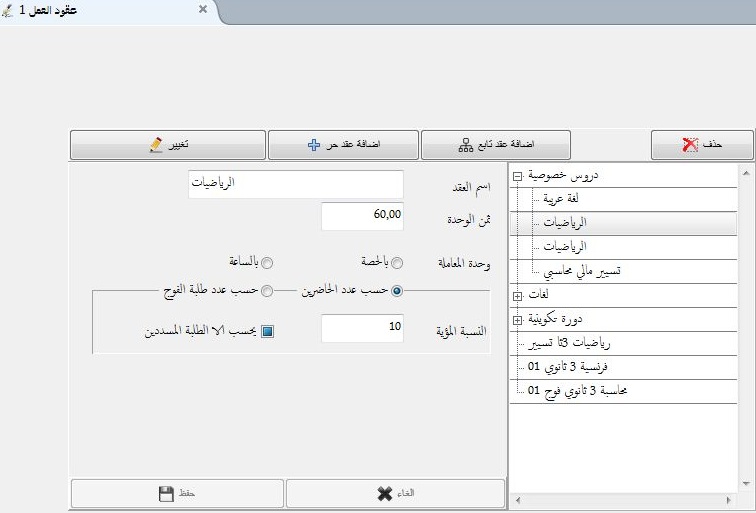Click the hierarchy icon for اضافة عقد تابع
The height and width of the screenshot is (513, 756).
point(465,145)
